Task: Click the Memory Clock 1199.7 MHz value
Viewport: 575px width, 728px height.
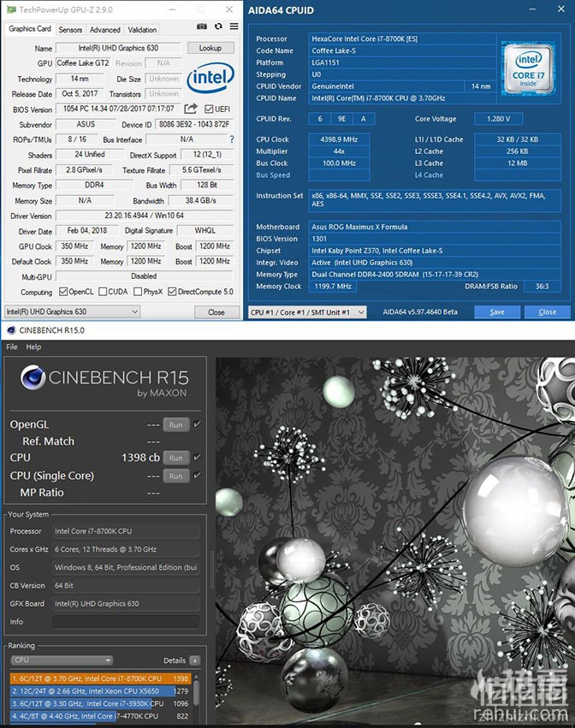Action: [333, 287]
